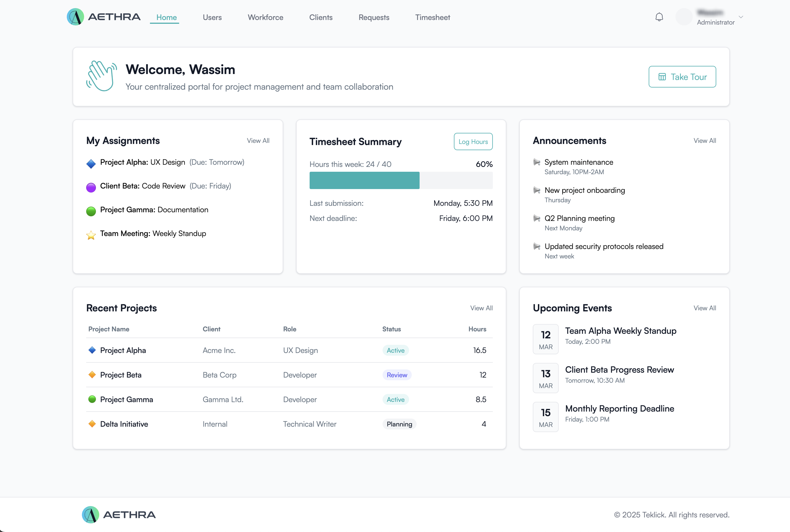Viewport: 790px width, 532px height.
Task: Open the notifications bell
Action: [659, 17]
